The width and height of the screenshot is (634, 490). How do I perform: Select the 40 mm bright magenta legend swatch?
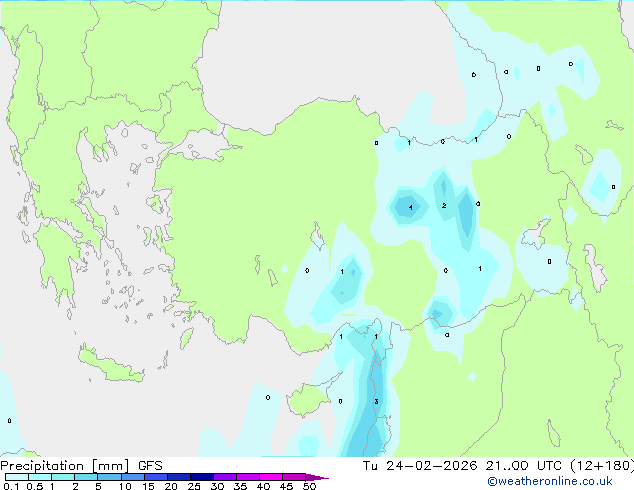coord(271,477)
